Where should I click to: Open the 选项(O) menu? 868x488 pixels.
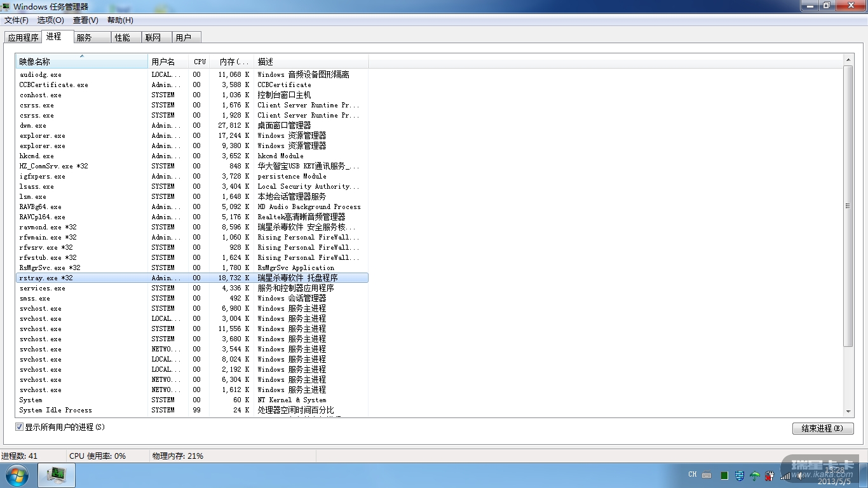51,20
